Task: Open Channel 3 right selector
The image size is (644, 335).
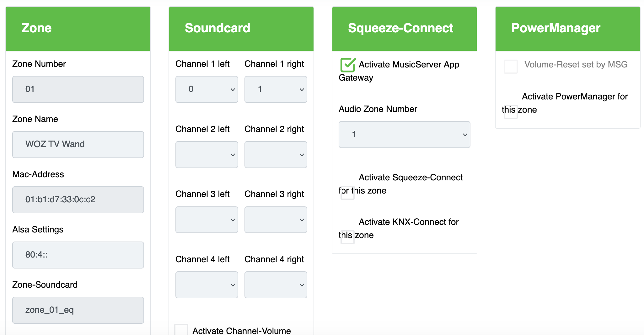Action: tap(276, 220)
